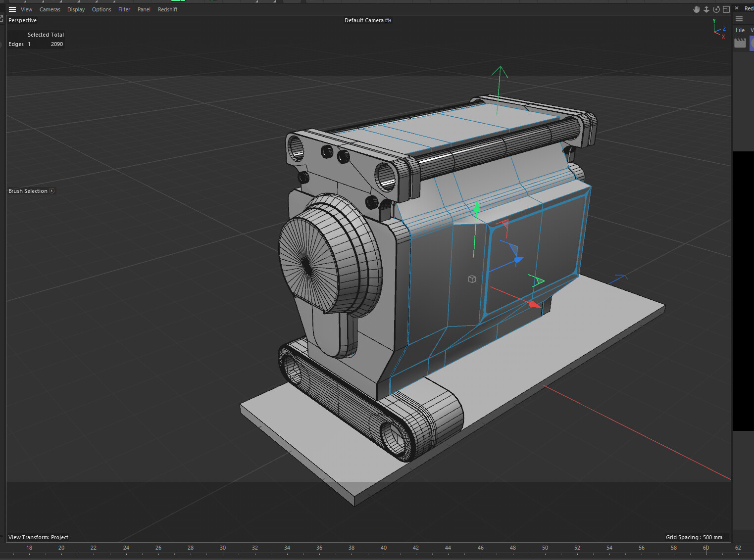Click the viewport orbit rotate icon
Viewport: 754px width, 560px height.
(716, 9)
